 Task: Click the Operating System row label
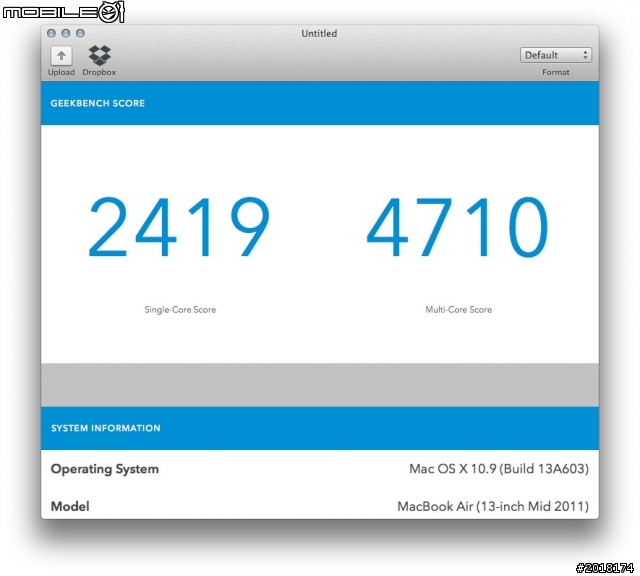104,469
